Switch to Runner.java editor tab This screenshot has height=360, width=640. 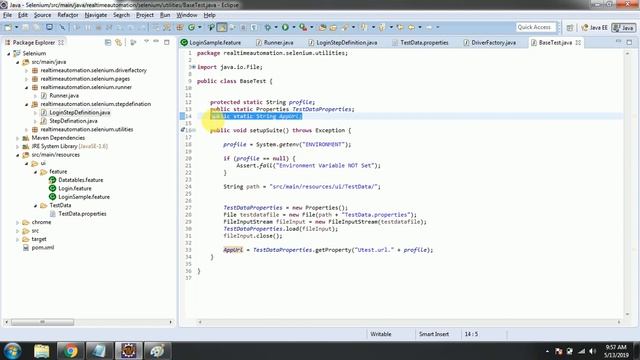275,42
